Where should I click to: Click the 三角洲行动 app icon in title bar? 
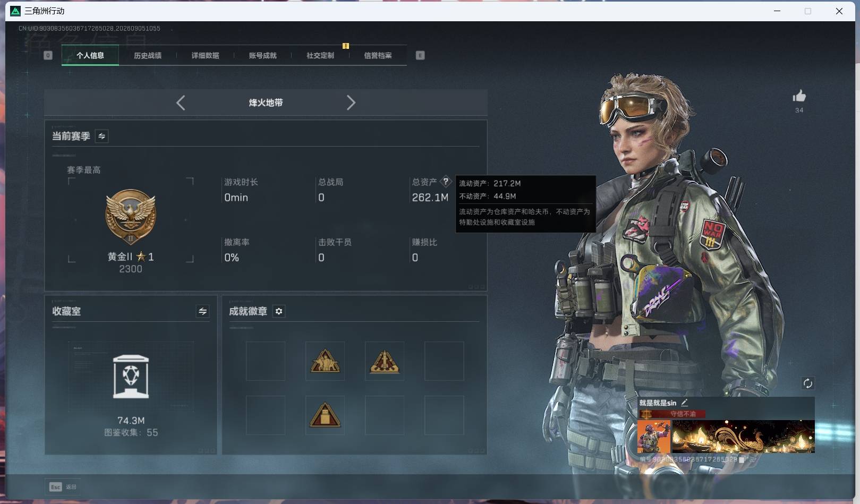(x=15, y=11)
